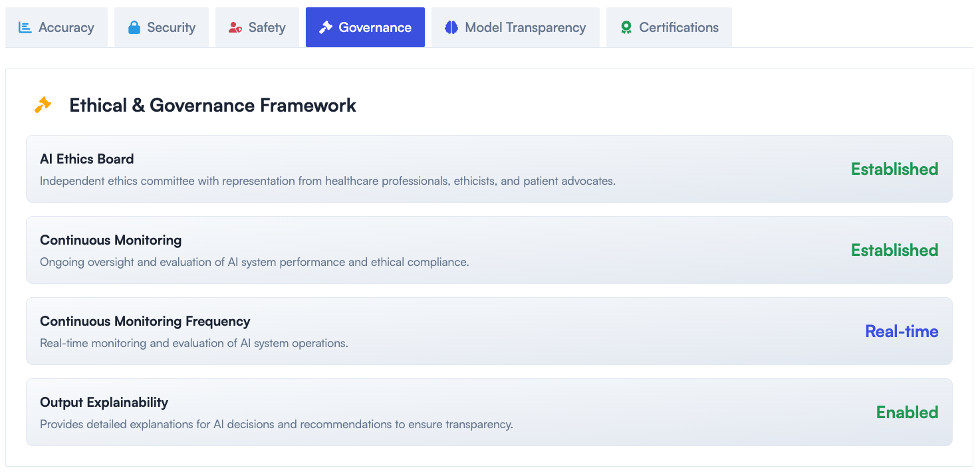Image resolution: width=980 pixels, height=472 pixels.
Task: Click the red user-shield Safety icon
Action: pos(235,28)
